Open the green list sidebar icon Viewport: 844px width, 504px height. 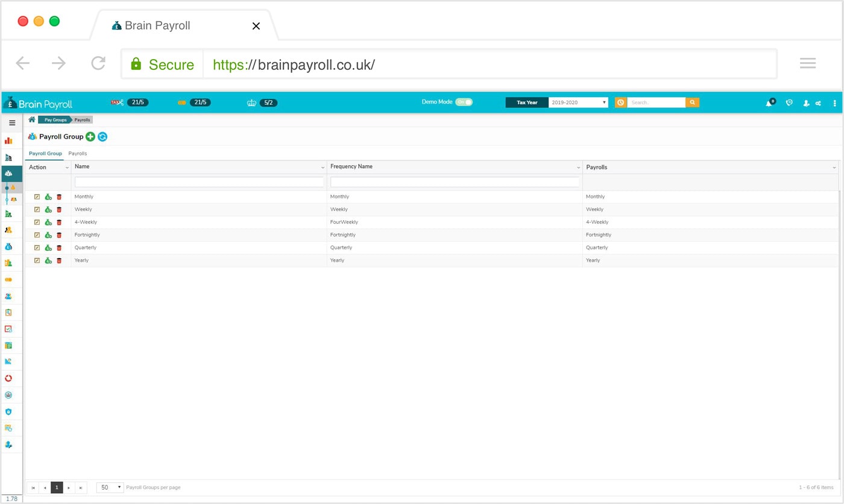point(8,345)
